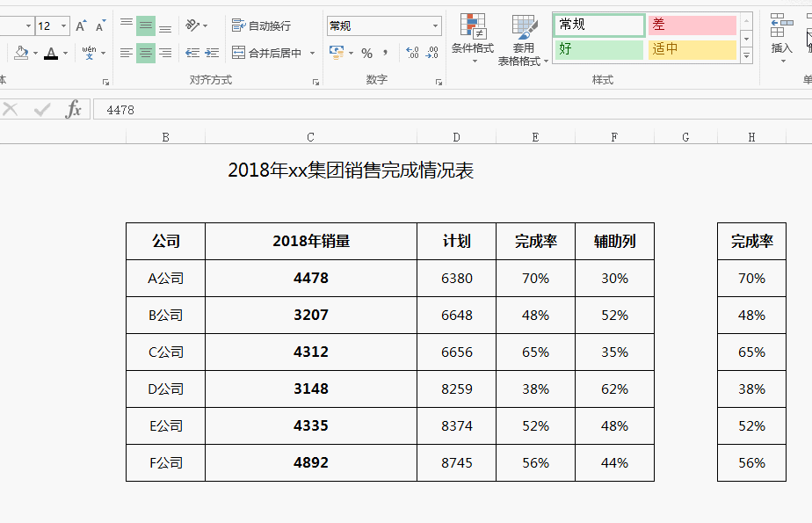Expand the font color dropdown arrow
Screen dimensions: 812x523
pos(65,53)
